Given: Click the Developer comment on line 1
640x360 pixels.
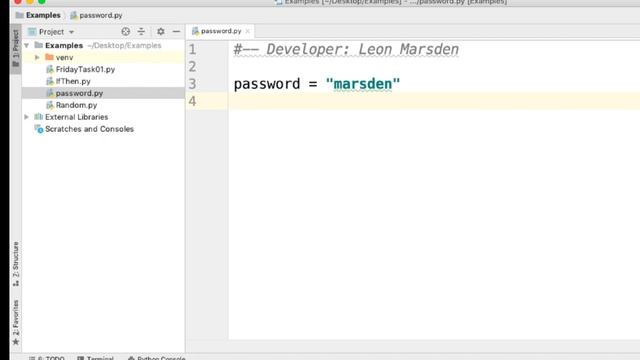Looking at the screenshot, I should click(x=346, y=49).
